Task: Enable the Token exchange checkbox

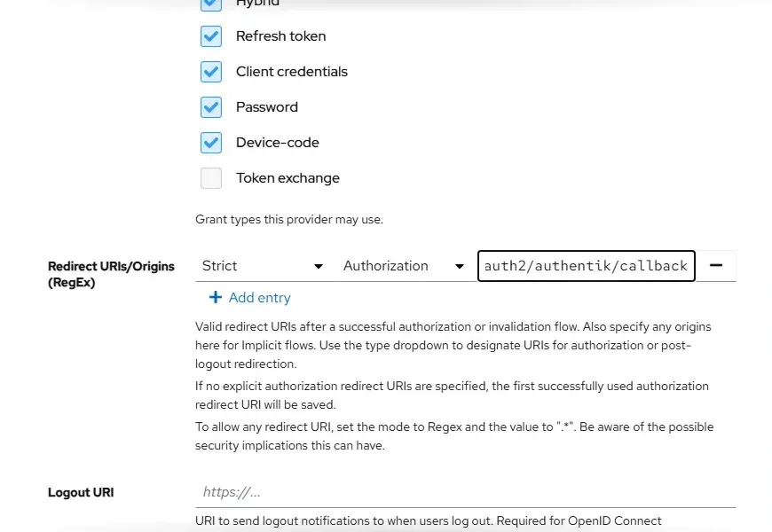Action: point(210,178)
